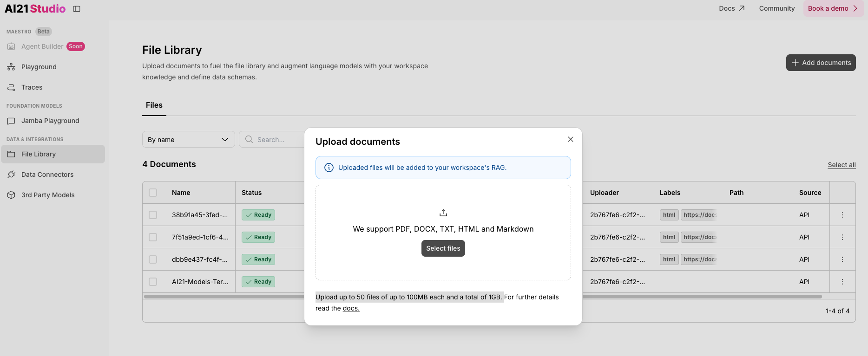This screenshot has width=868, height=356.
Task: Switch to the Files tab
Action: click(x=154, y=105)
